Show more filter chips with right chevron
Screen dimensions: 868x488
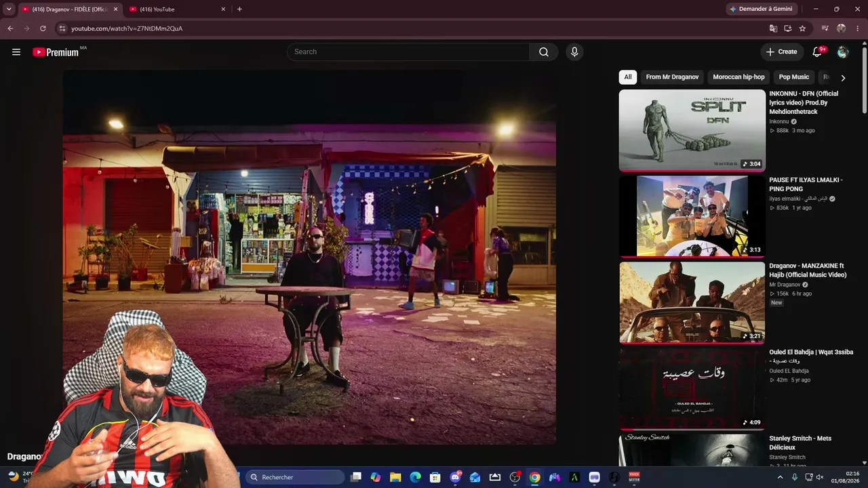[843, 77]
